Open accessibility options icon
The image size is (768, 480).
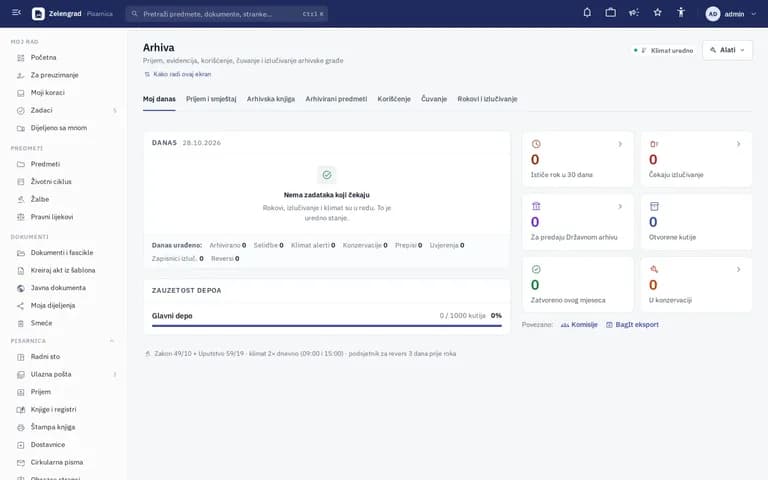pos(681,13)
